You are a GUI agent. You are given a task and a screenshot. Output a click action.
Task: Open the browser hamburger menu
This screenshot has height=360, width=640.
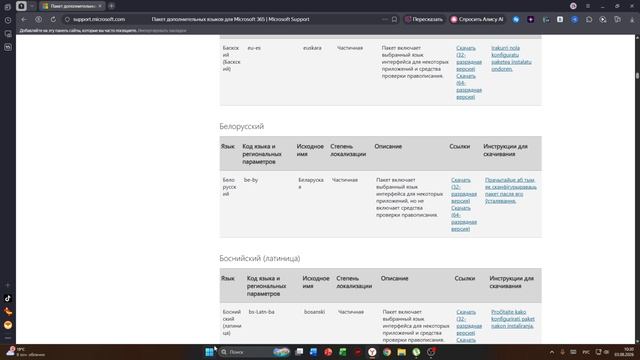pyautogui.click(x=588, y=6)
